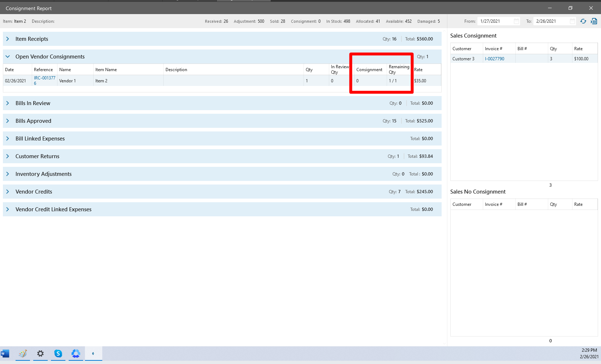Sort by the Item Name column header
Image resolution: width=601 pixels, height=364 pixels.
(128, 70)
